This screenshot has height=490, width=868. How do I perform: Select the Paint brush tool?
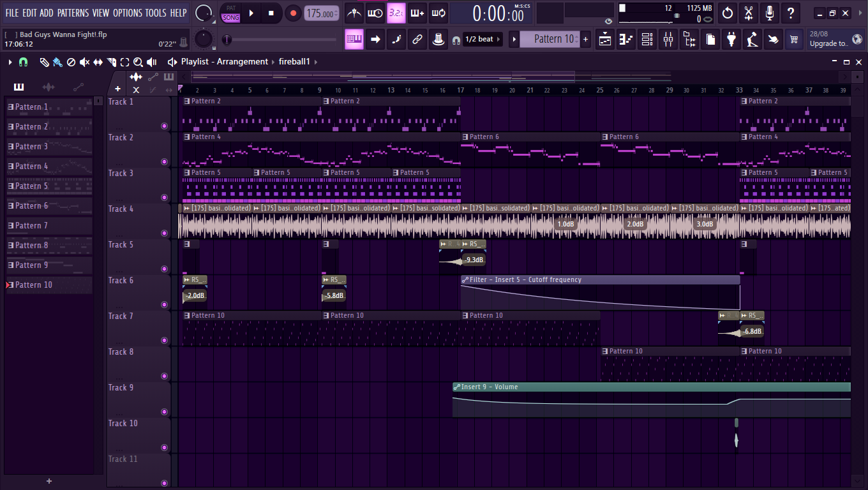(57, 62)
